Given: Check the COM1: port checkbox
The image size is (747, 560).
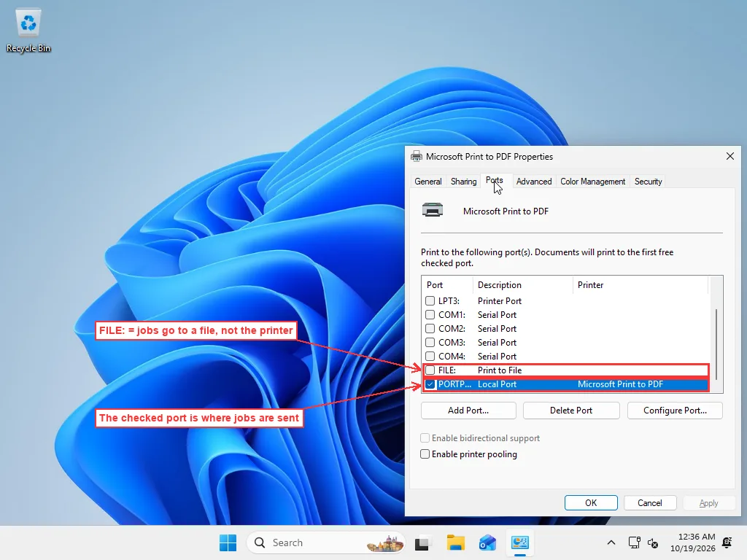Looking at the screenshot, I should [430, 315].
